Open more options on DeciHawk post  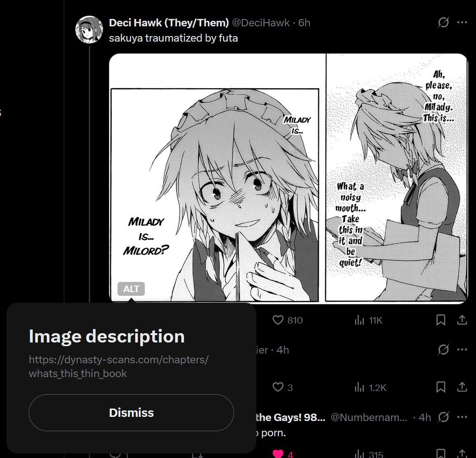(462, 22)
